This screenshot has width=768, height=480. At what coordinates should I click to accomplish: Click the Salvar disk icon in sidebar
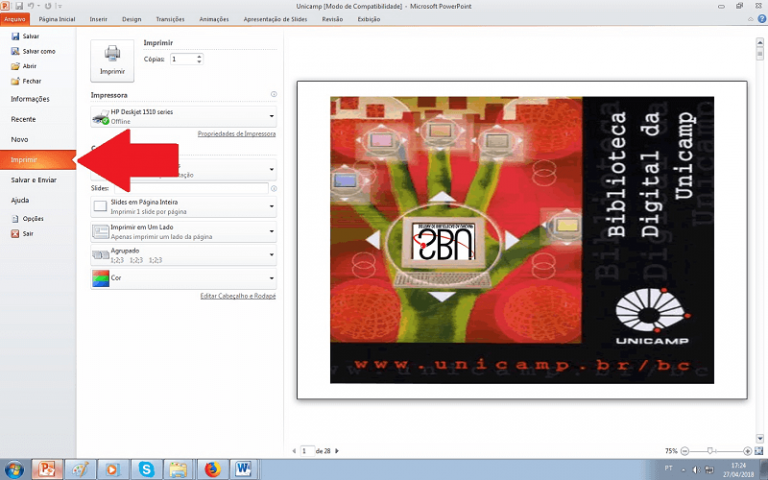15,36
